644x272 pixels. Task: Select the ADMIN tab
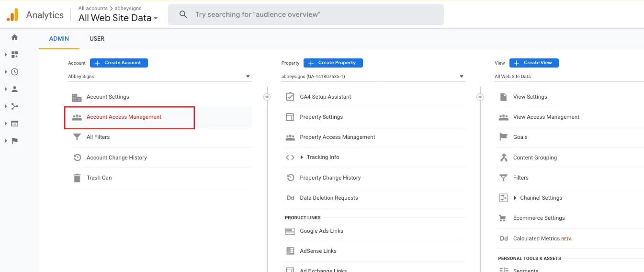tap(59, 39)
